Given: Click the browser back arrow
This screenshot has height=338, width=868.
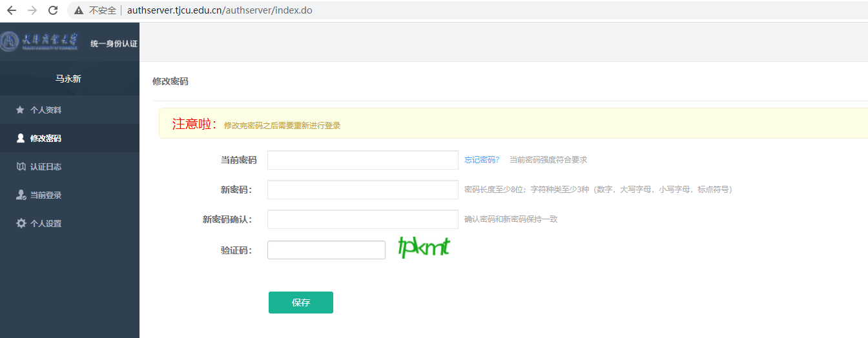Looking at the screenshot, I should [12, 10].
